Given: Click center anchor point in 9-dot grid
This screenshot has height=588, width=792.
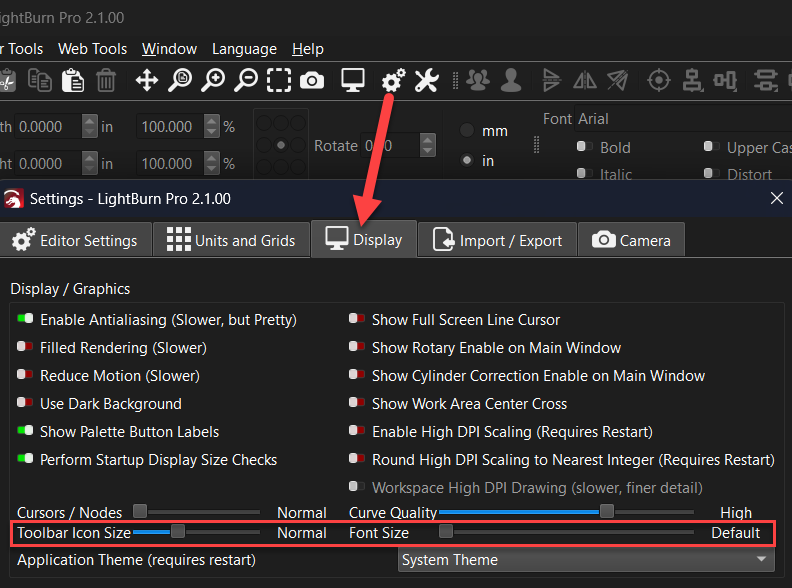Looking at the screenshot, I should tap(281, 145).
